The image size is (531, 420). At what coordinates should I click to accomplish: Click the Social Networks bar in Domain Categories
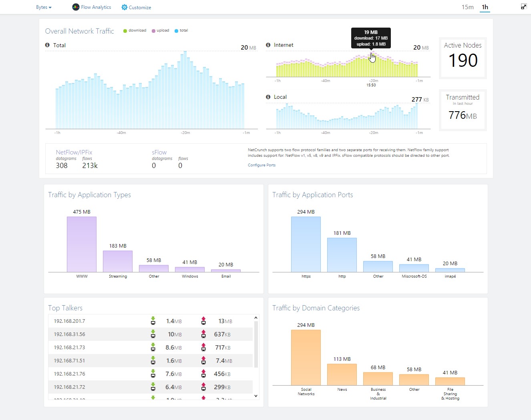coord(306,357)
